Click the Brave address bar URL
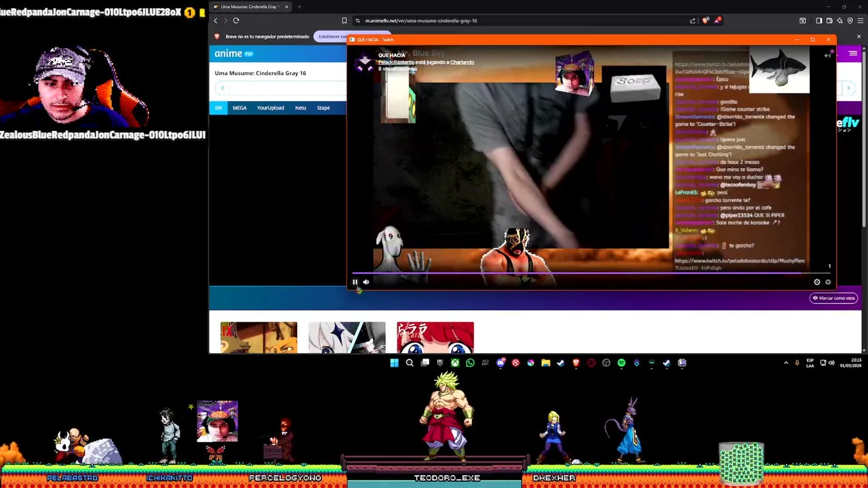 tap(420, 21)
